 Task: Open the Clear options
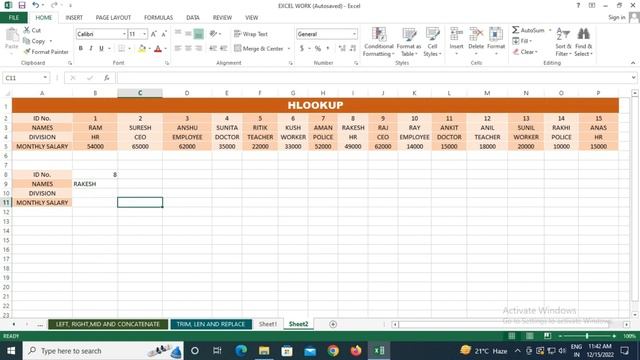click(x=525, y=52)
